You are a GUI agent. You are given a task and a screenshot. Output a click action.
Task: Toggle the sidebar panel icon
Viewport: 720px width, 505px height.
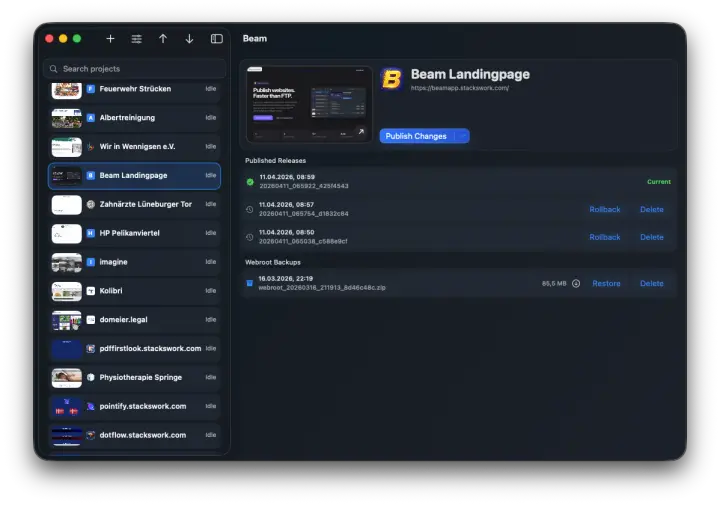(217, 39)
